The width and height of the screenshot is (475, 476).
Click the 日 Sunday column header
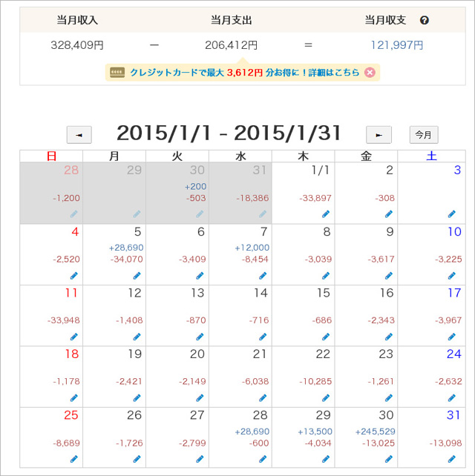click(51, 156)
